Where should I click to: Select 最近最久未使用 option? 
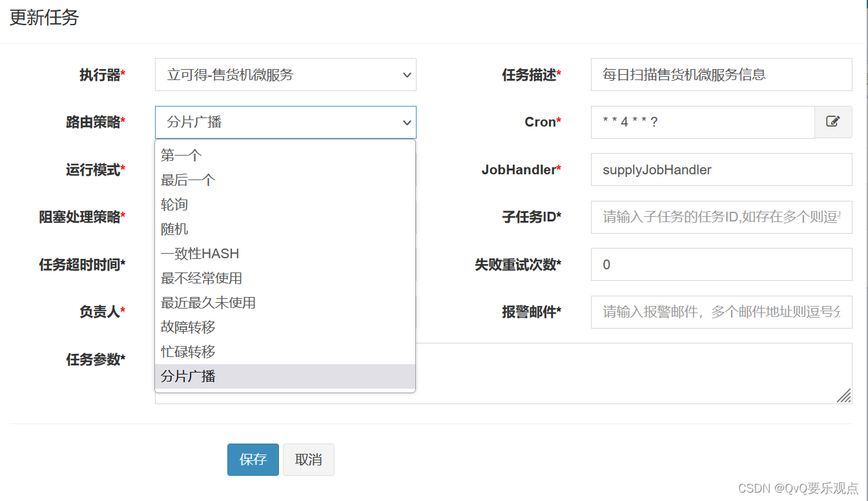(285, 303)
